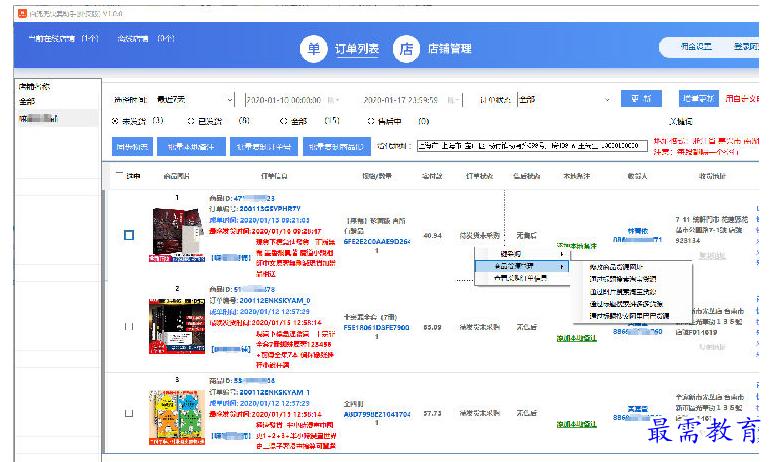
Task: Click the fourth blue batch button, beside the address field
Action: click(x=336, y=147)
